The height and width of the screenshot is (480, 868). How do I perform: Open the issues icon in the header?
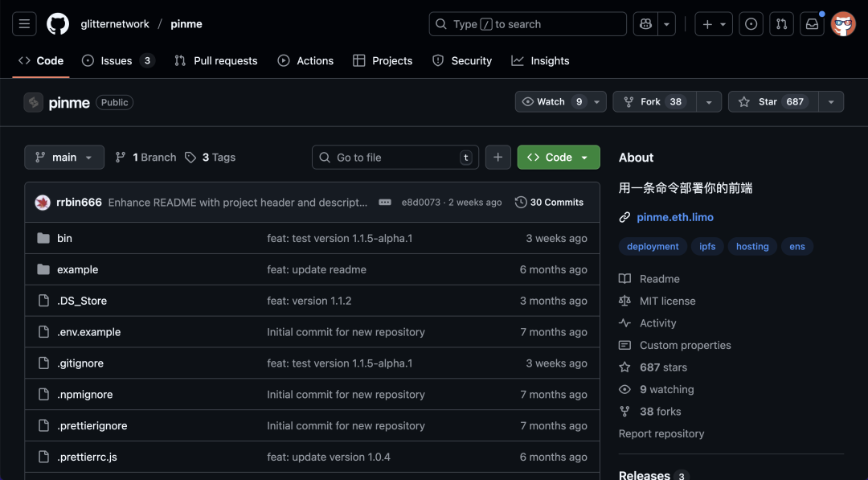click(751, 23)
